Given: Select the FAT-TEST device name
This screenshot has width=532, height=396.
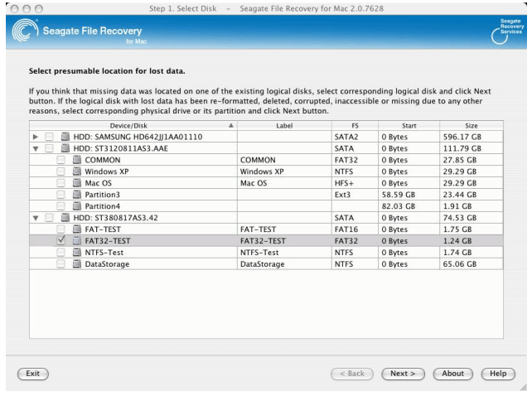Looking at the screenshot, I should pos(103,229).
